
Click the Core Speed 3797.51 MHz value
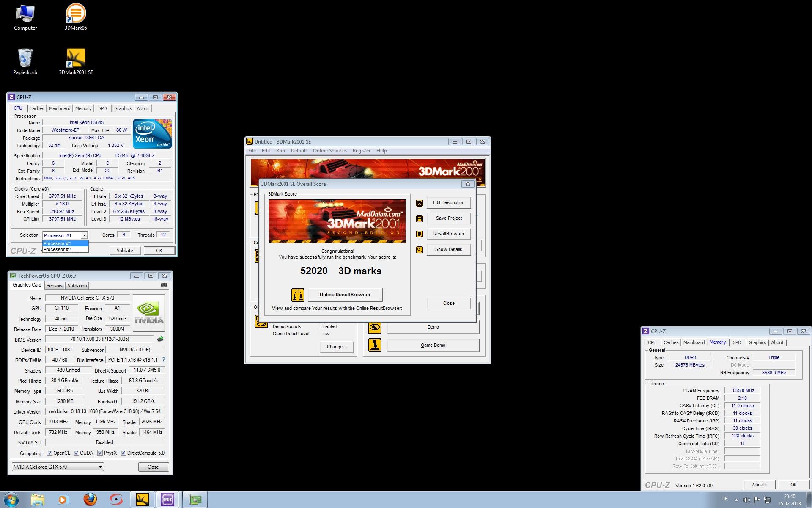pyautogui.click(x=62, y=196)
